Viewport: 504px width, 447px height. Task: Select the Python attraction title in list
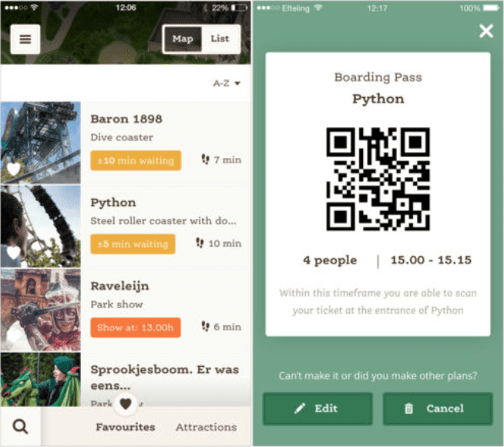click(x=113, y=203)
